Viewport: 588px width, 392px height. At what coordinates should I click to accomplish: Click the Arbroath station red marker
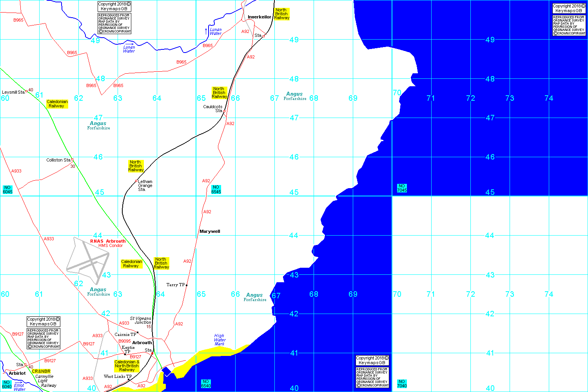pos(152,353)
